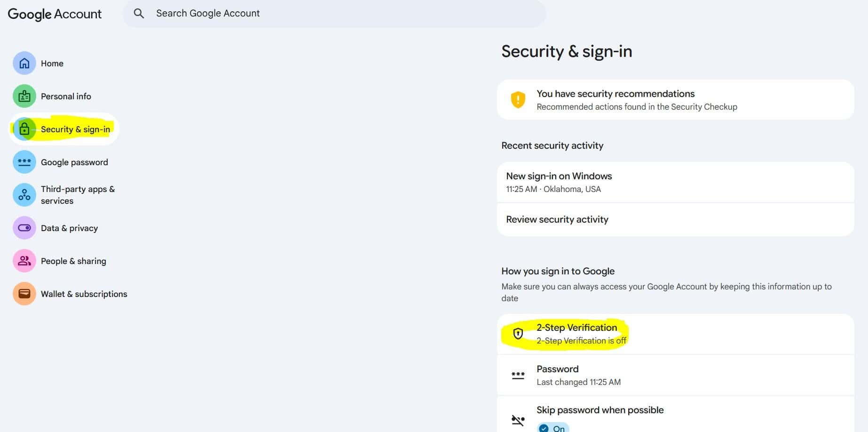Click the Home icon in sidebar
Viewport: 868px width, 432px height.
tap(24, 64)
